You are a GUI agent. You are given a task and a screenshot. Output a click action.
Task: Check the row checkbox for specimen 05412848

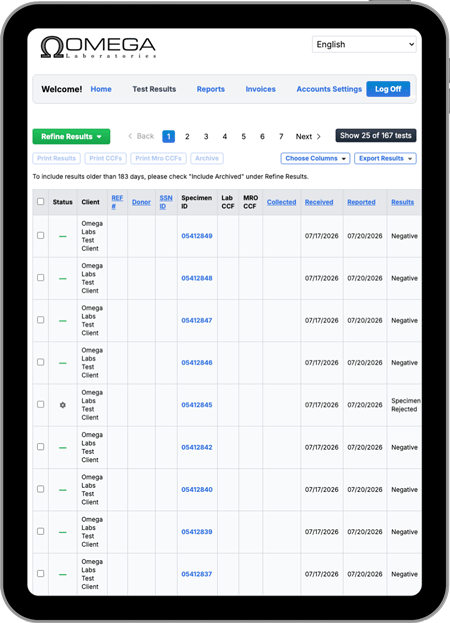point(41,278)
